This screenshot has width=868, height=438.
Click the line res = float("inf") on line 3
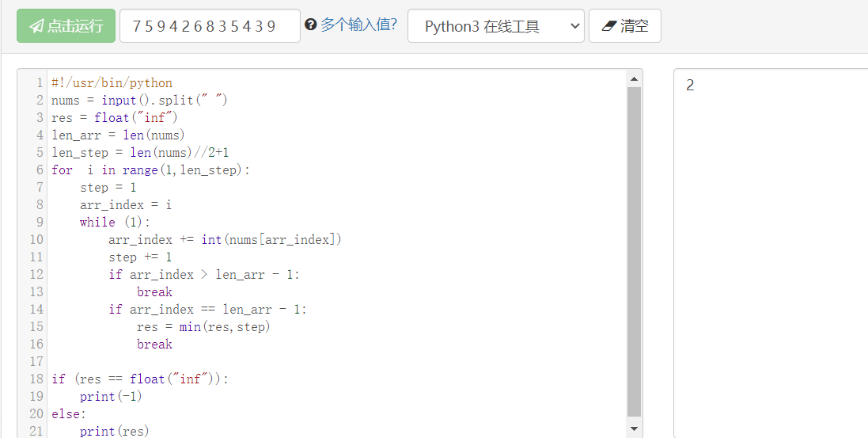(x=115, y=117)
